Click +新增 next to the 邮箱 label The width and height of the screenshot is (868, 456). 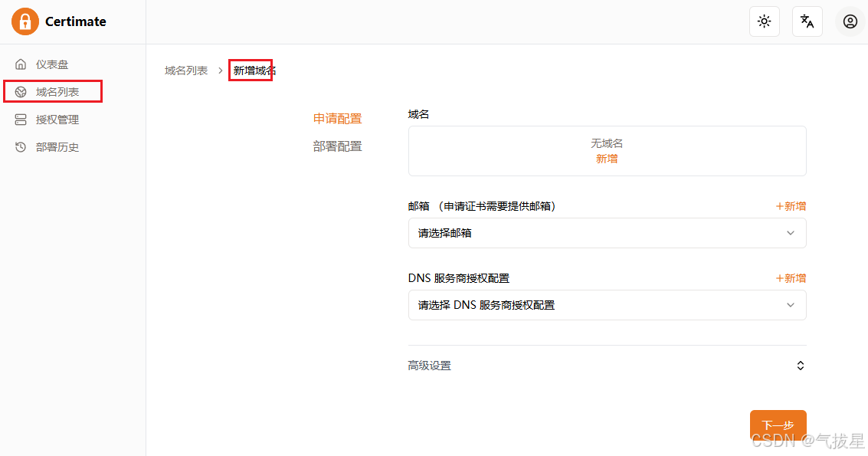(791, 206)
